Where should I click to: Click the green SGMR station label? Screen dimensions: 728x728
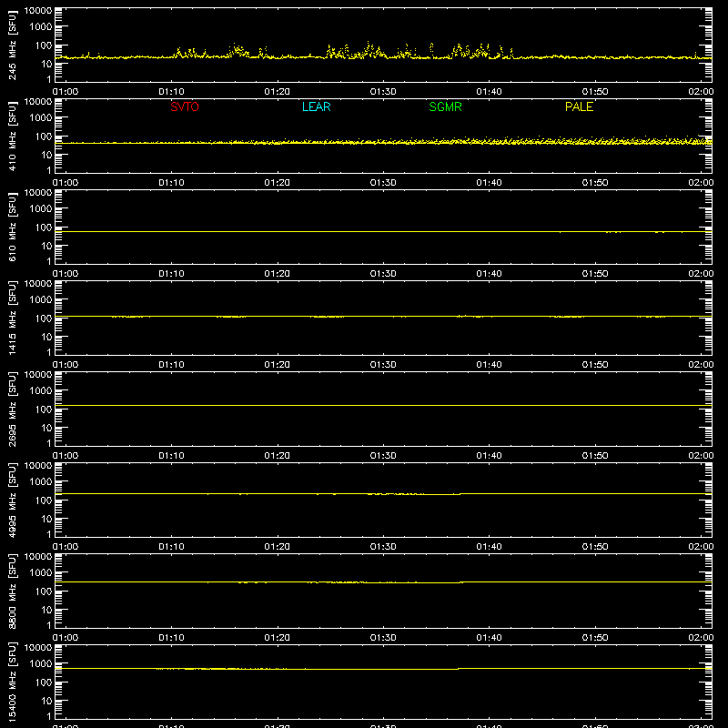pyautogui.click(x=445, y=106)
